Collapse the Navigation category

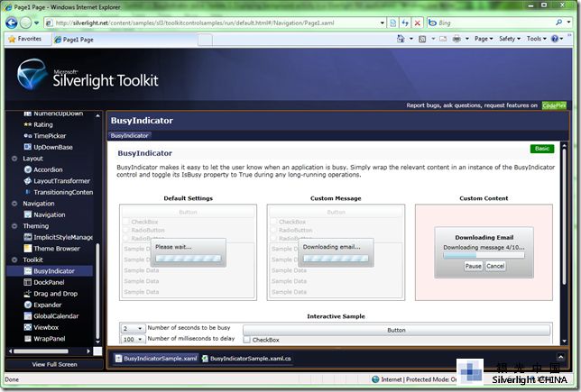(14, 204)
